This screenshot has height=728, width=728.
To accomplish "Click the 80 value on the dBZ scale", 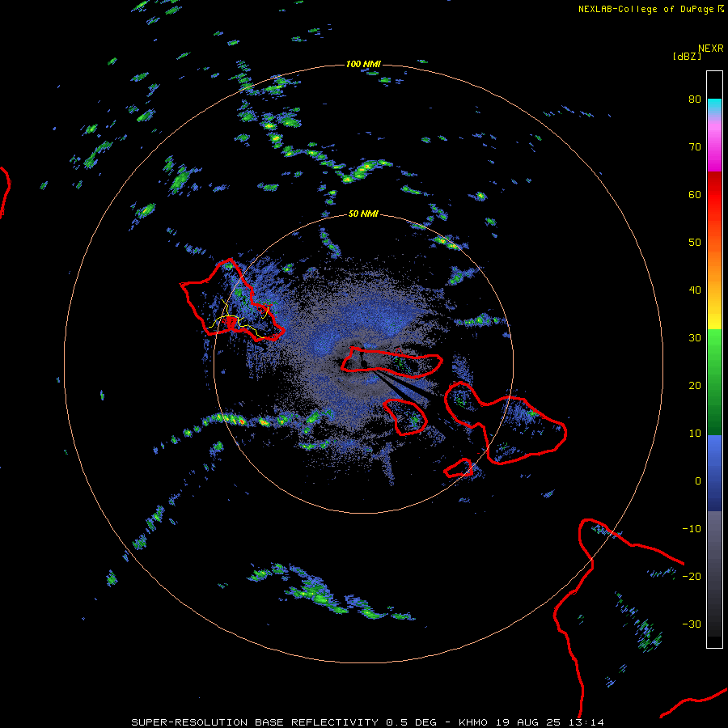I will [695, 99].
